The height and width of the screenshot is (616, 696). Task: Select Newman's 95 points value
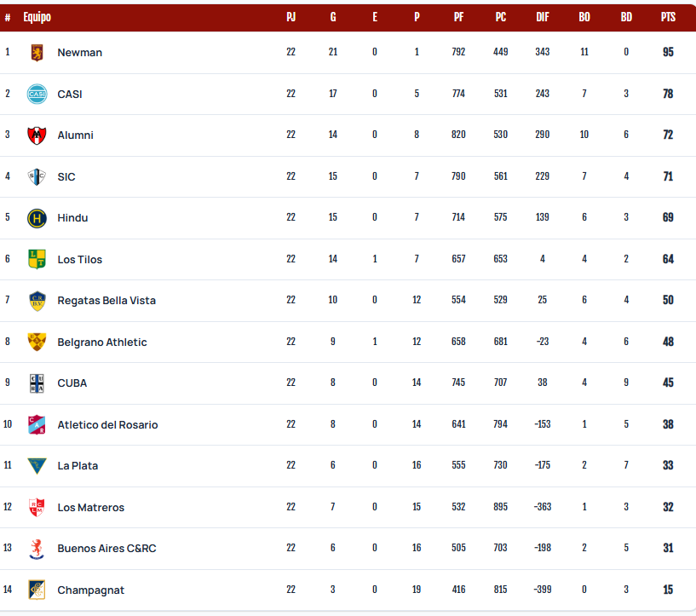668,52
